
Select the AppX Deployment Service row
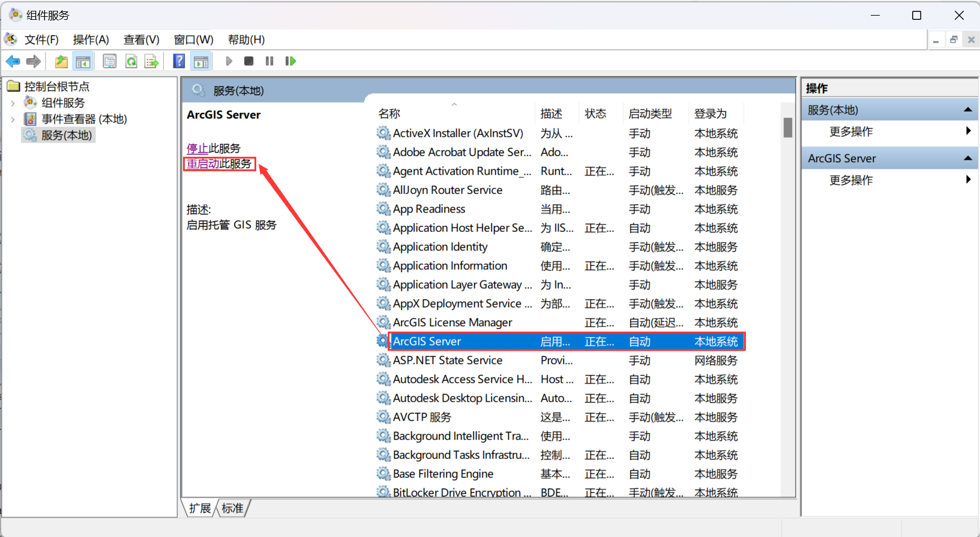click(559, 303)
